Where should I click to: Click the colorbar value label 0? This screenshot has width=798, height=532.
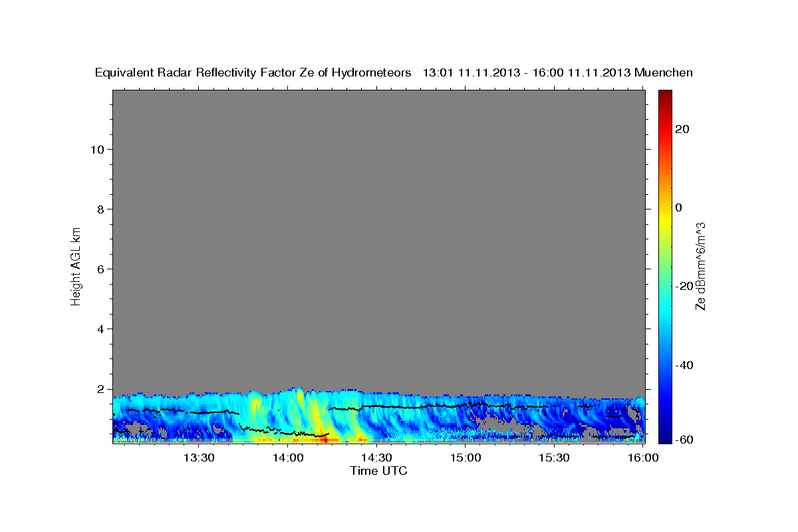click(x=680, y=207)
